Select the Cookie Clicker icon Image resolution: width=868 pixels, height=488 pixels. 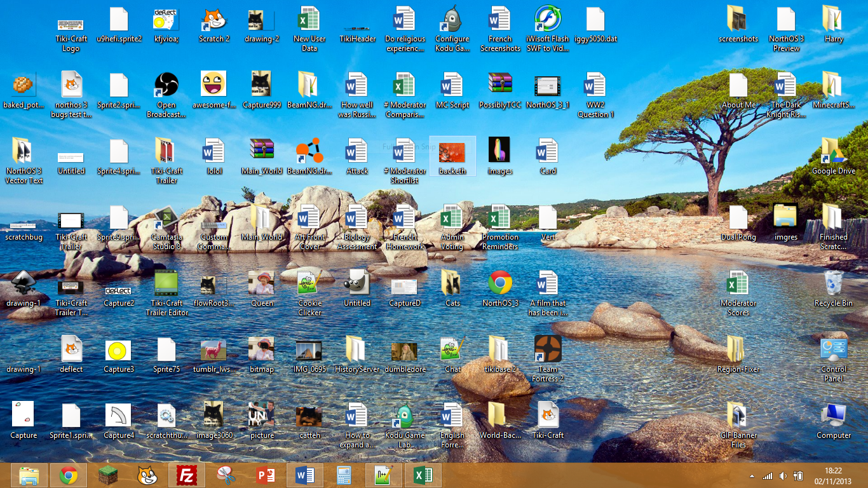coord(309,294)
